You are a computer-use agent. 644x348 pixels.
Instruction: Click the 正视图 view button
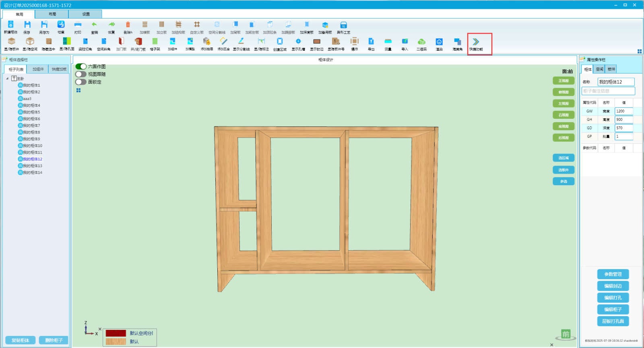coord(563,81)
